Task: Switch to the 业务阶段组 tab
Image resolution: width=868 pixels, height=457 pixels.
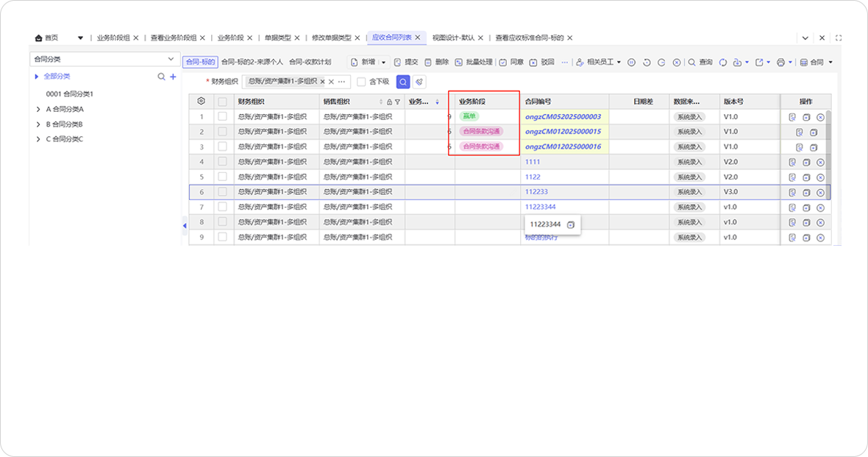Action: click(113, 38)
